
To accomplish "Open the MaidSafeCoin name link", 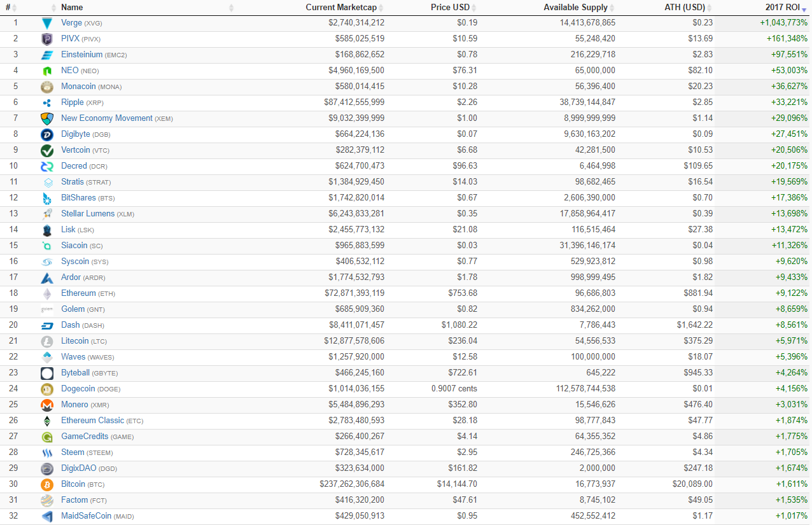I will click(86, 516).
